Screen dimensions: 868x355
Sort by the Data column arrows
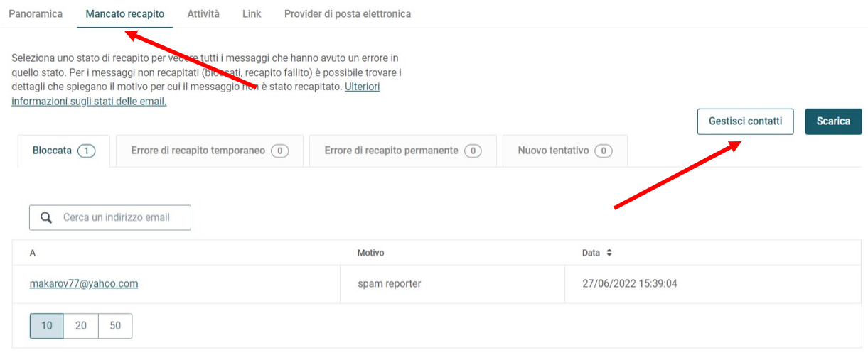(x=609, y=253)
